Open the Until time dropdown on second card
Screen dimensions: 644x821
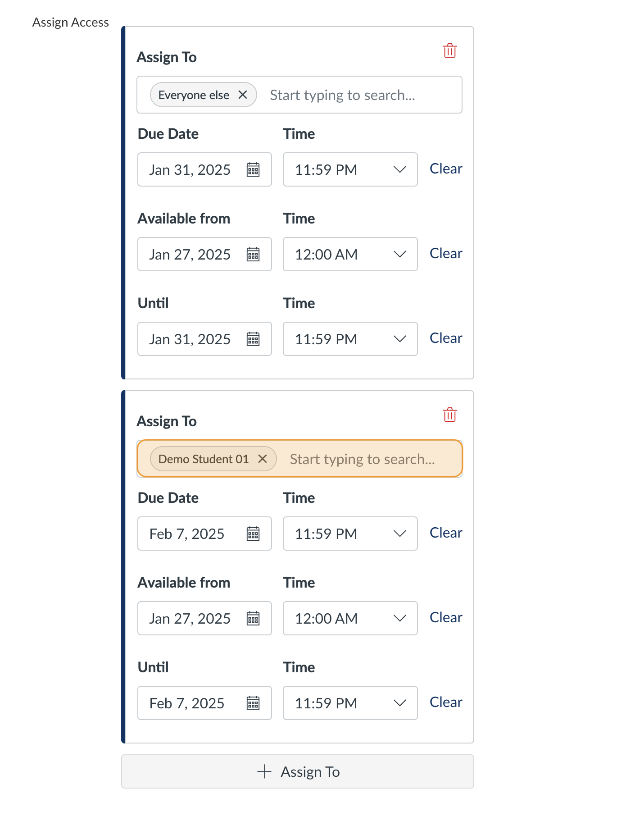(400, 703)
